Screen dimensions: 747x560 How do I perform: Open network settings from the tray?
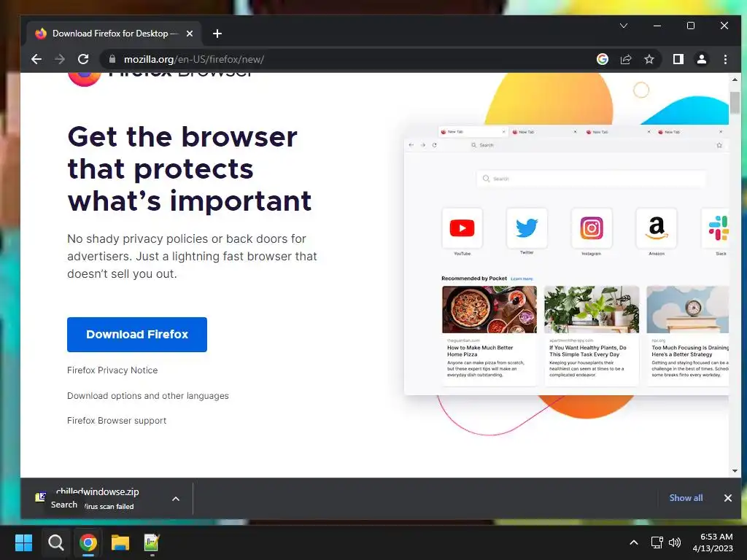(657, 542)
